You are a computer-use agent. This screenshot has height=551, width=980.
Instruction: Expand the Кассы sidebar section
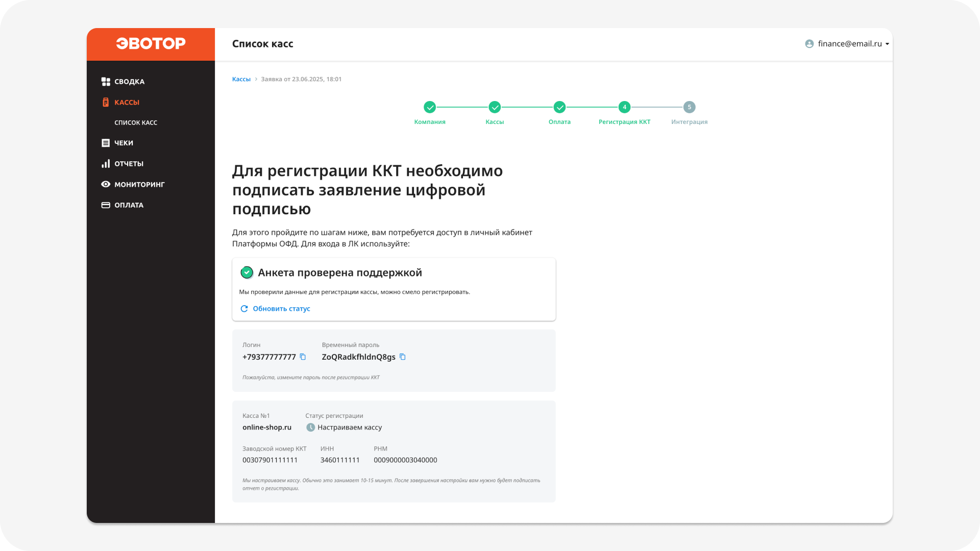tap(127, 102)
